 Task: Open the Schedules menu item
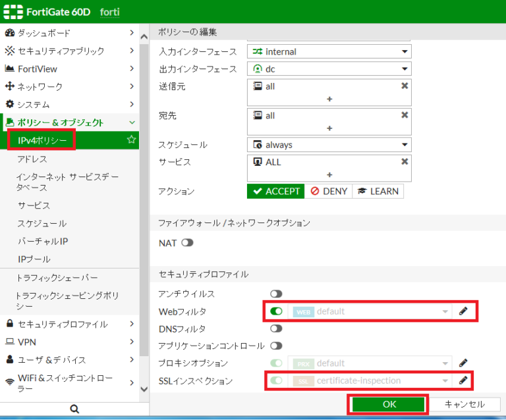42,223
